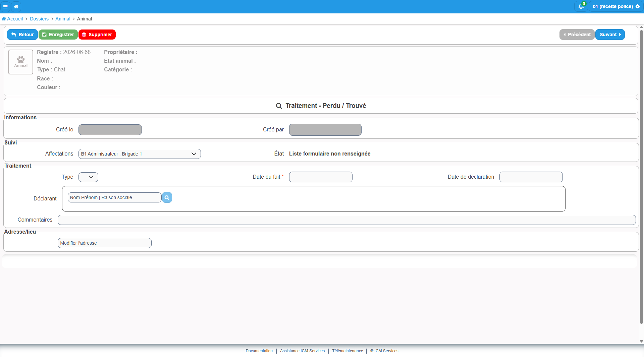Open Assistance ICM-Services footer link

click(302, 351)
